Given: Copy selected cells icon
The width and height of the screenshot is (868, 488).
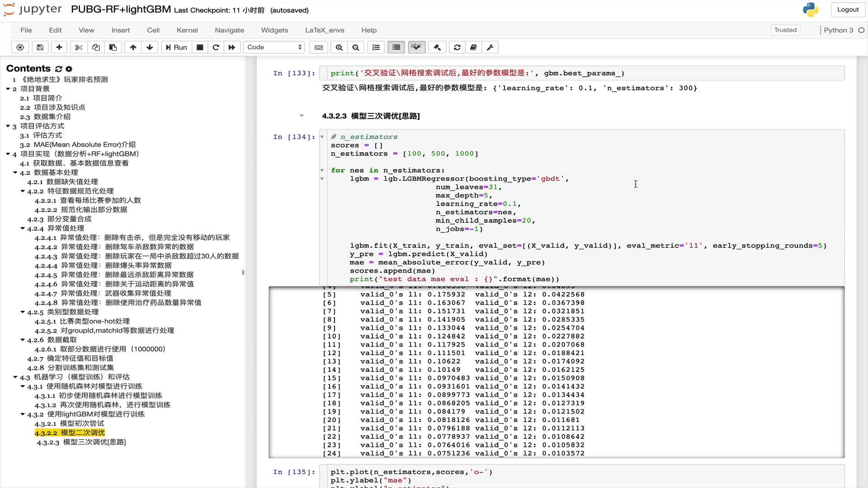Looking at the screenshot, I should point(96,47).
